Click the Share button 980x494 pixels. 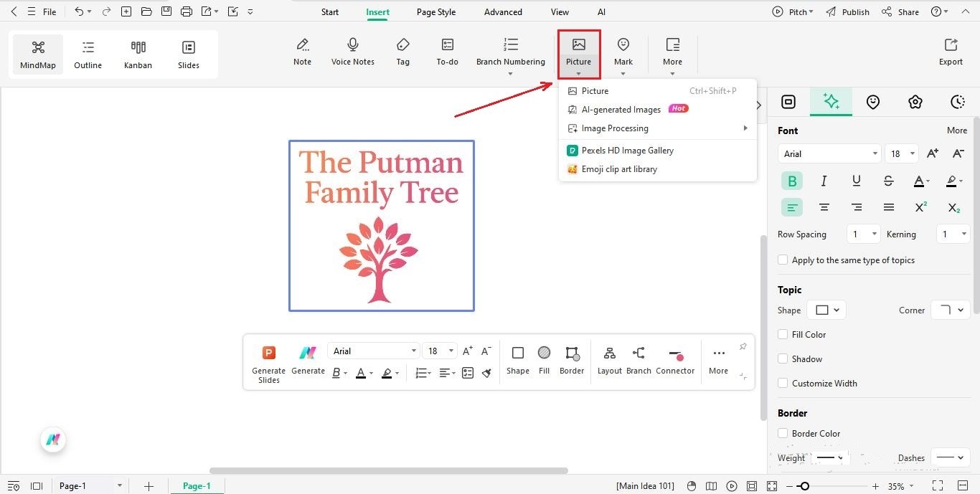pyautogui.click(x=900, y=12)
